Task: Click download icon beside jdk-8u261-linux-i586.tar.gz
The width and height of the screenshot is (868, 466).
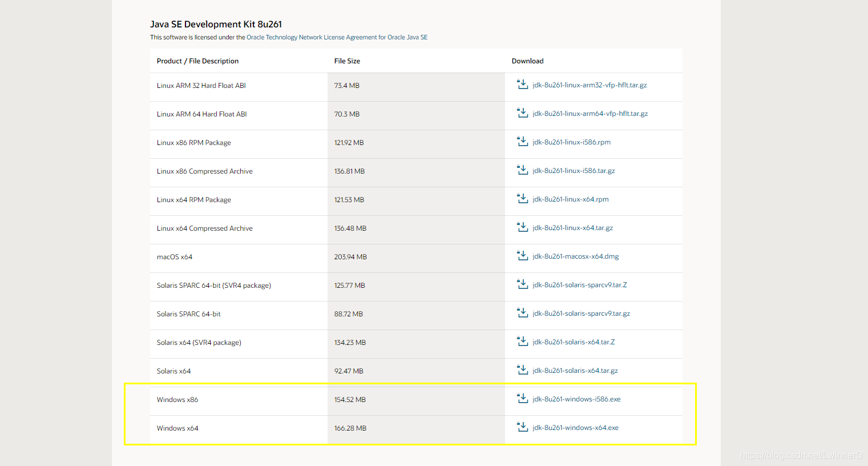Action: tap(522, 170)
